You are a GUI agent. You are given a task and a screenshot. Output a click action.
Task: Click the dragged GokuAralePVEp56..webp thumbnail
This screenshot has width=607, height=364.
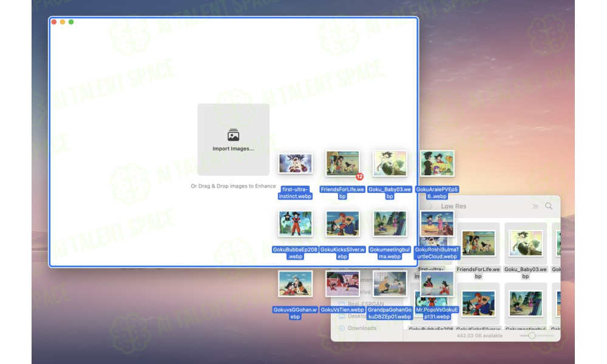(437, 163)
